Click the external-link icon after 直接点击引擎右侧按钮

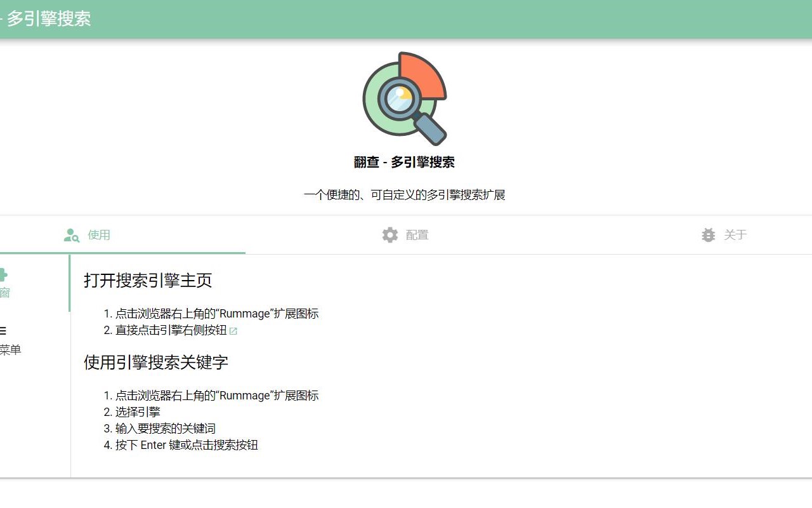(x=233, y=331)
